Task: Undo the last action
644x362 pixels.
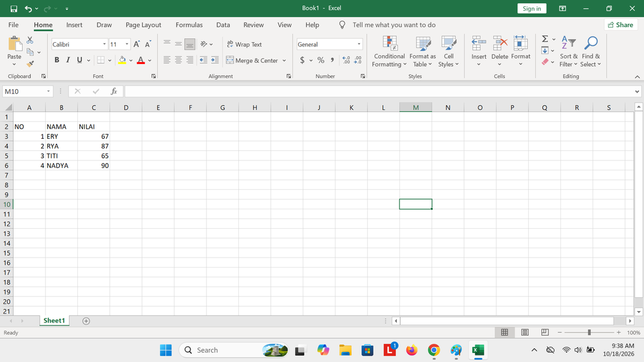Action: (28, 9)
